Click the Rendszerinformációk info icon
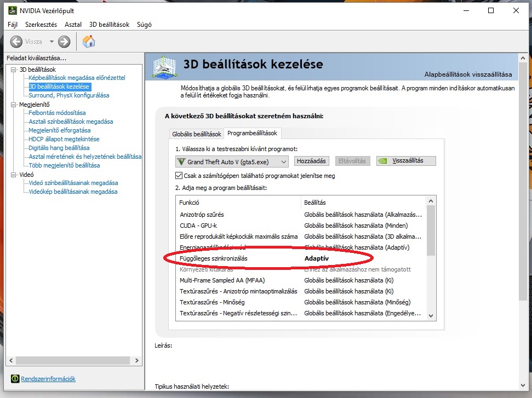Screen dimensions: 532x398 15,379
